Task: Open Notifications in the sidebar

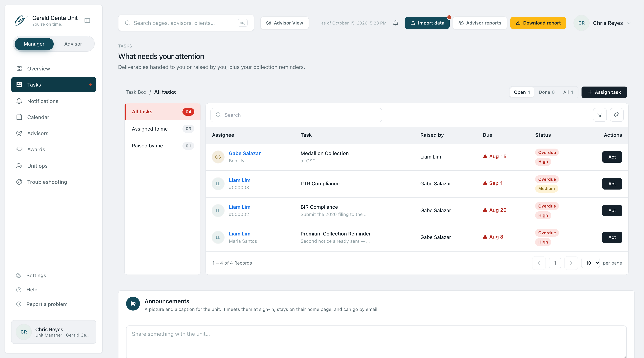Action: [53, 101]
